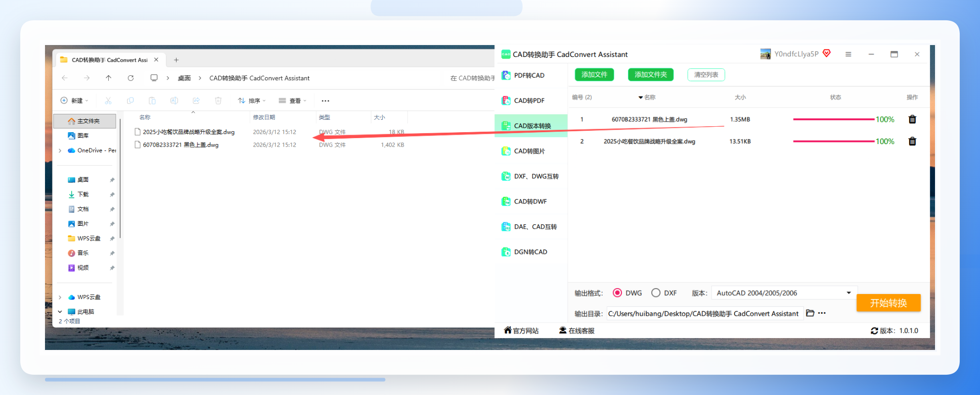Sort the CadConvert list by the 名称 arrow
Image resolution: width=980 pixels, height=395 pixels.
(x=640, y=98)
